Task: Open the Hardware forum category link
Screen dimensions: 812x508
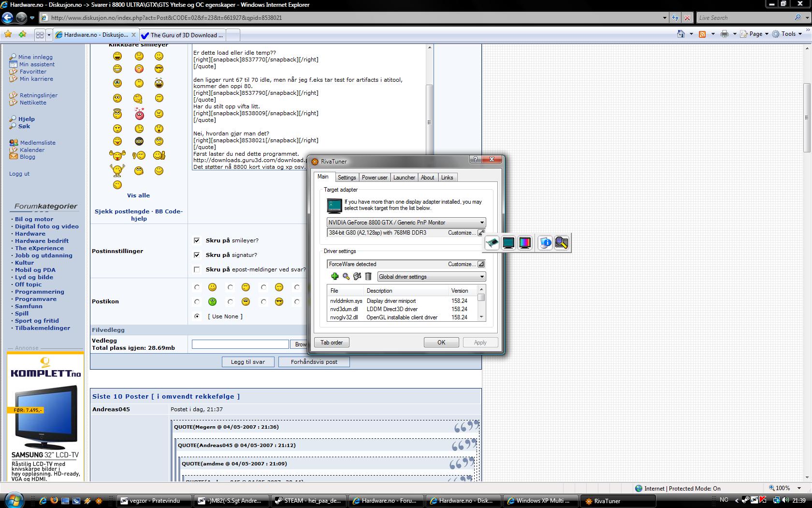Action: click(30, 234)
